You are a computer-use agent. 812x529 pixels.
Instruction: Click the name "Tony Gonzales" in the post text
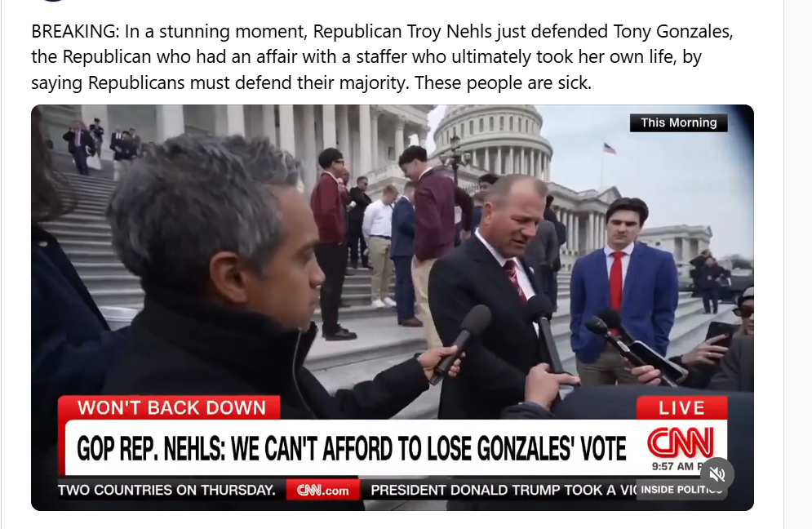(672, 32)
